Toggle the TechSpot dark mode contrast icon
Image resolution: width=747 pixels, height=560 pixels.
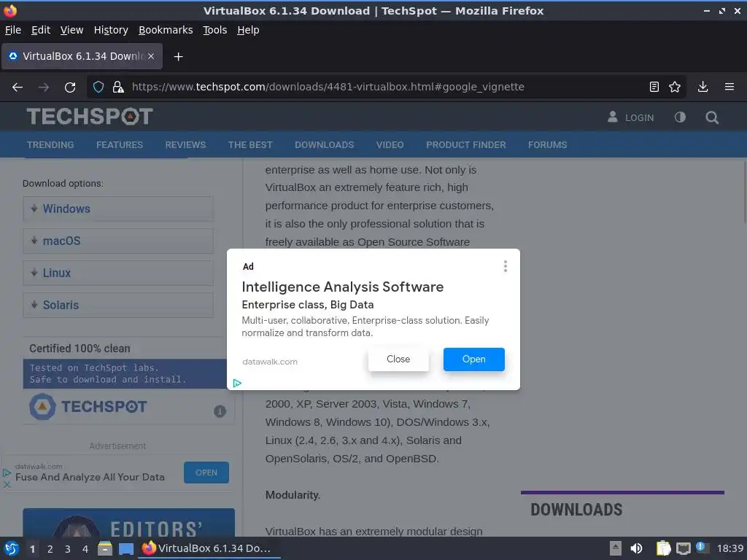pos(680,117)
